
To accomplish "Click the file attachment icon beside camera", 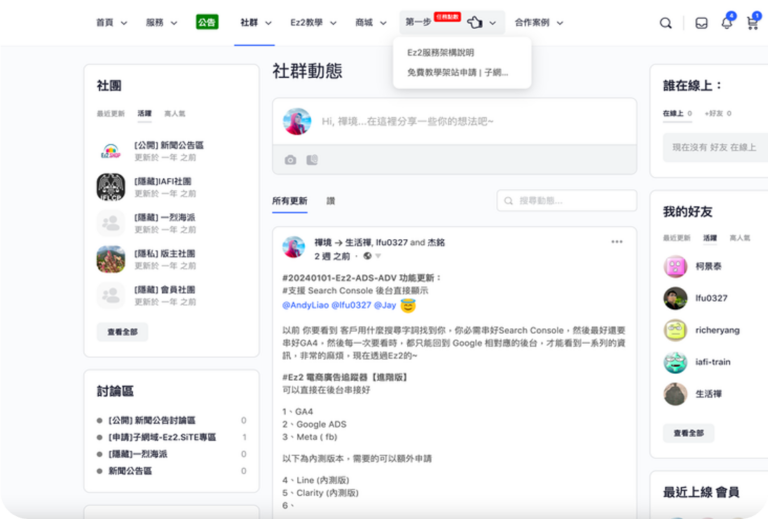I will click(312, 160).
